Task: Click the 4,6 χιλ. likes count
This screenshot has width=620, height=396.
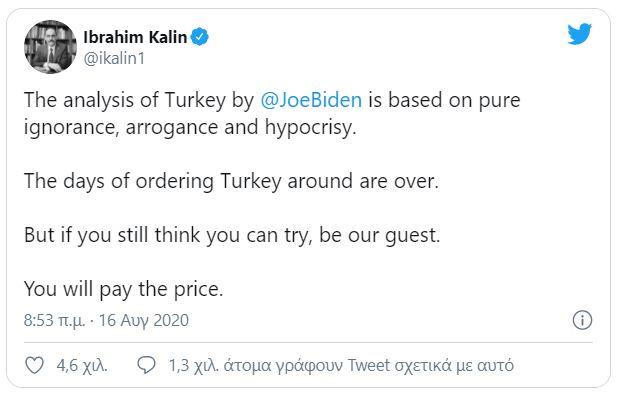Action: click(x=82, y=366)
